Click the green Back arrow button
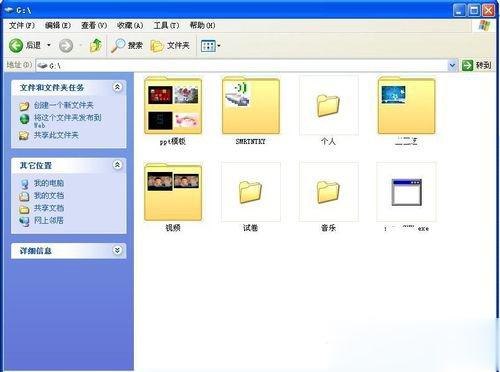This screenshot has height=372, width=500. coord(16,45)
